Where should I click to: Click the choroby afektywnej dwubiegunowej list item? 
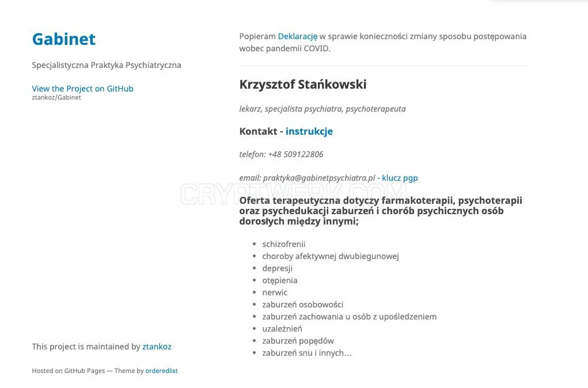[331, 256]
